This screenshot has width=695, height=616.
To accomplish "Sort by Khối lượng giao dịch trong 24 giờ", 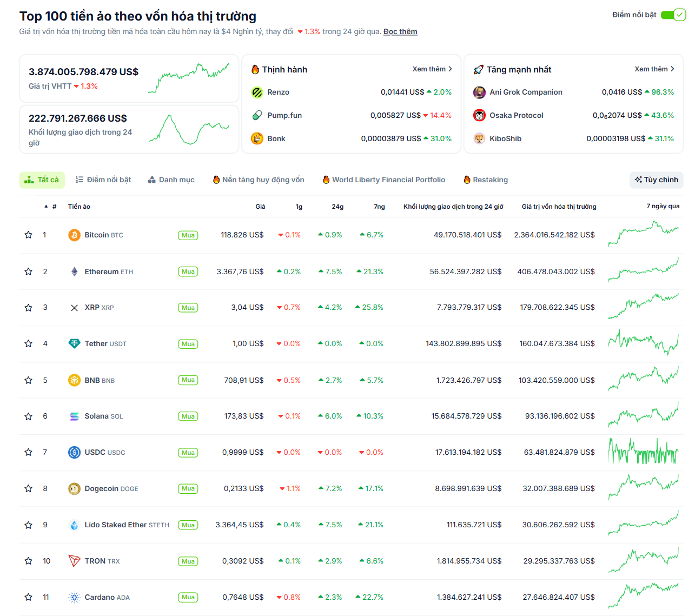I will tap(453, 207).
